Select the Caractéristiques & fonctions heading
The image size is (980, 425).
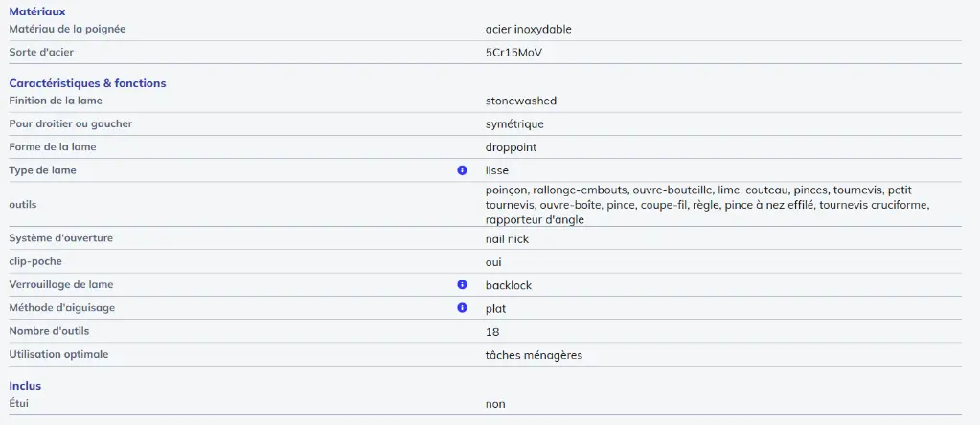[87, 83]
